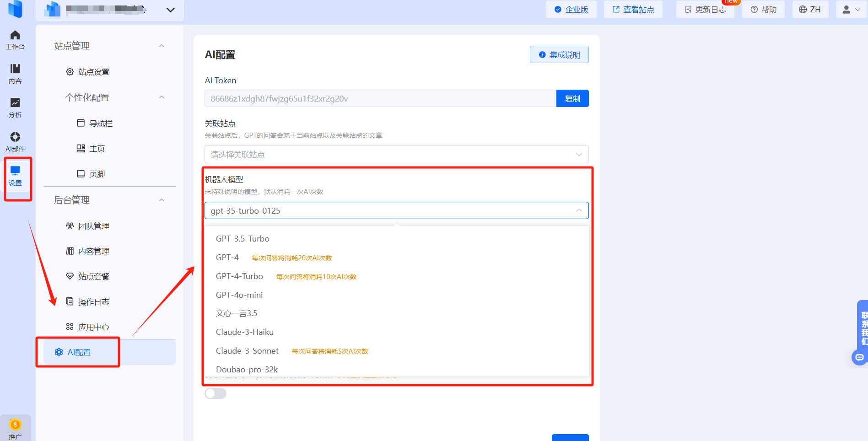Open the 关联站点 dropdown

click(x=396, y=155)
